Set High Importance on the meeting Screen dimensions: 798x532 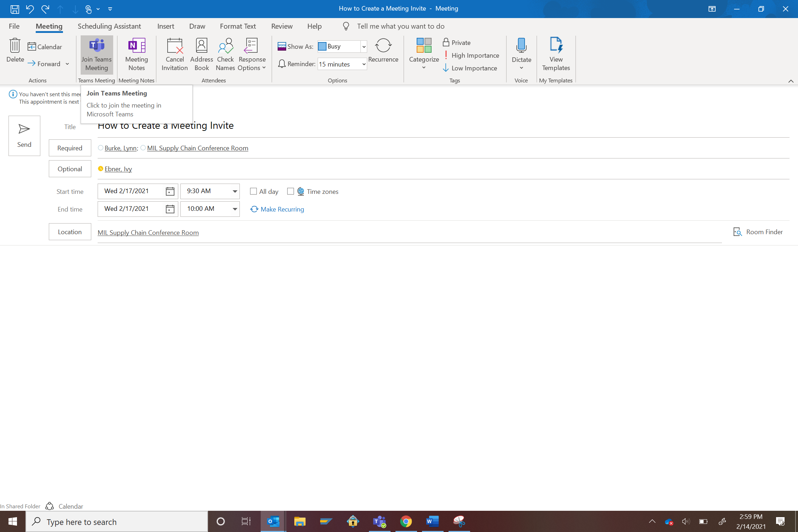[472, 55]
